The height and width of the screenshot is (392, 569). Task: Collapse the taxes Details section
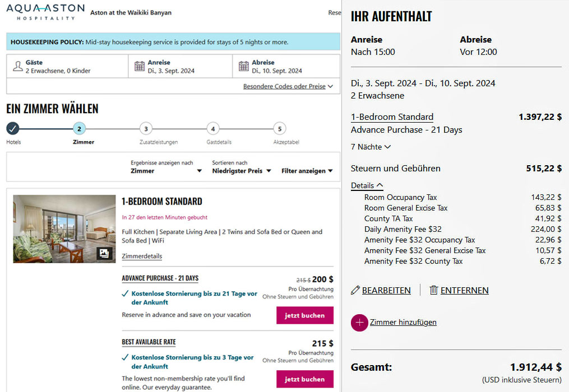click(x=367, y=185)
